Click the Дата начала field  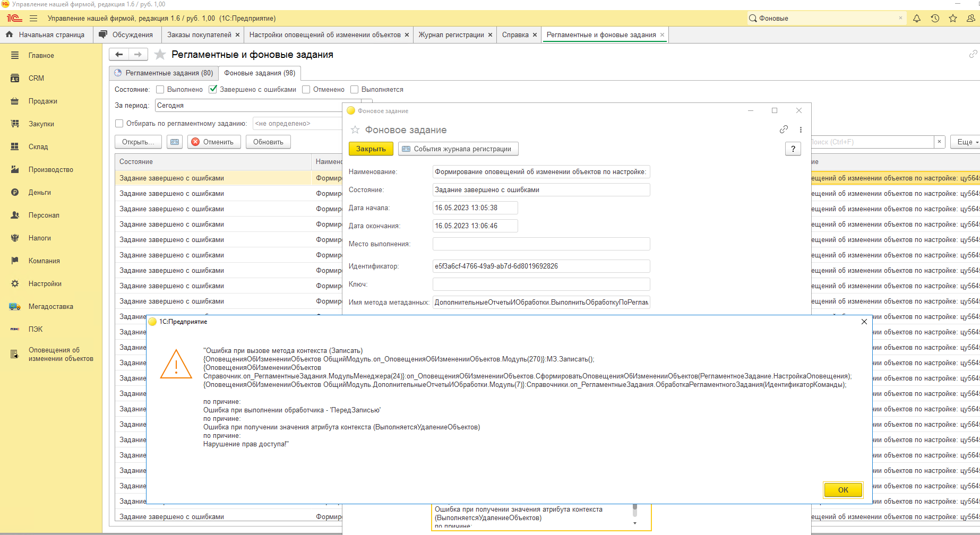pos(475,208)
